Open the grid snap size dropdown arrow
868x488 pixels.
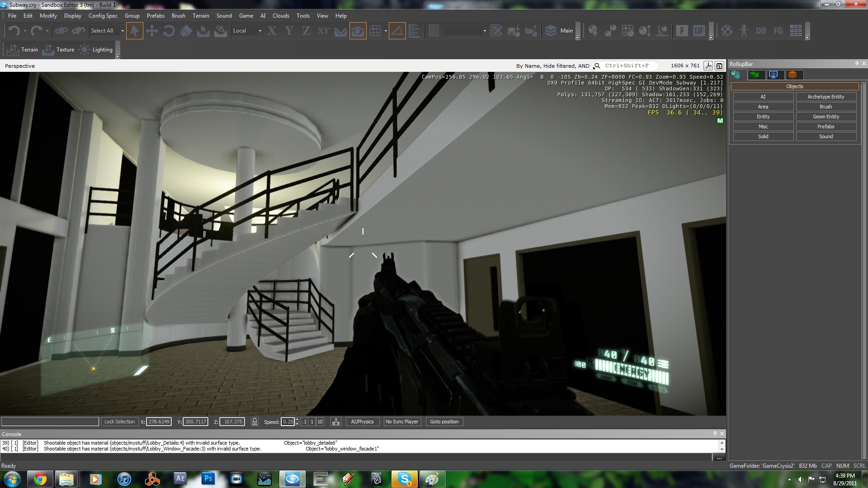click(386, 31)
